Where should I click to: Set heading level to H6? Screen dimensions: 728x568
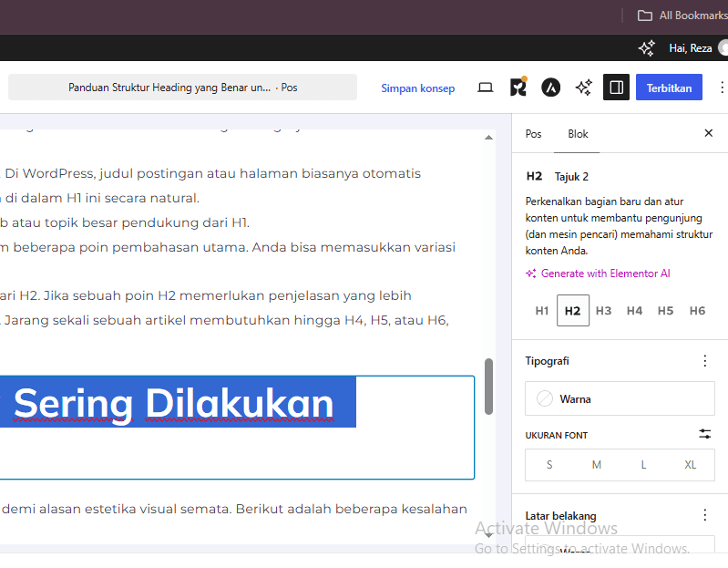click(697, 311)
